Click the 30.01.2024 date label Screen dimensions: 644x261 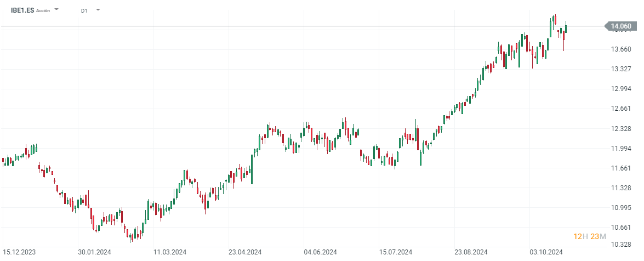(x=94, y=252)
